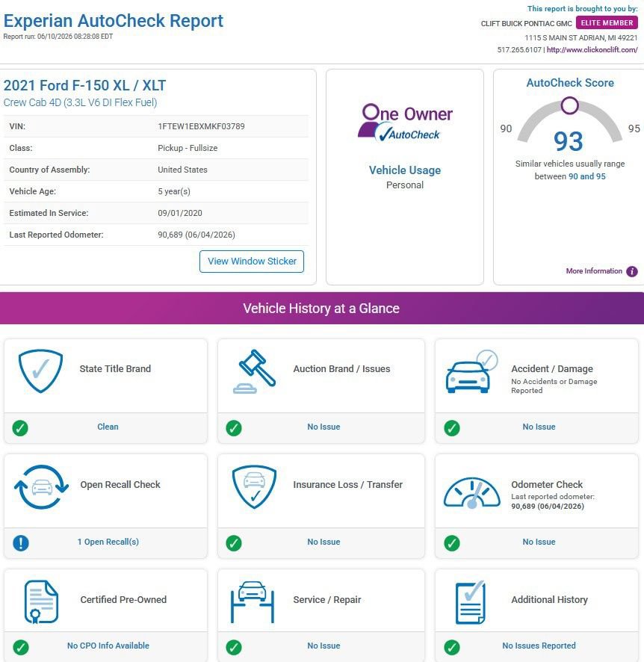This screenshot has width=644, height=662.
Task: Click green checkmark in Odometer Check card
Action: 452,543
